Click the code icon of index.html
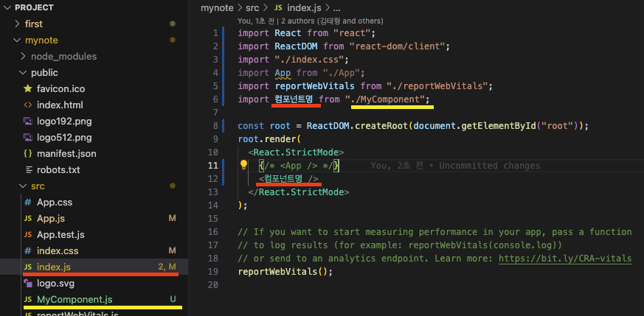 pos(28,105)
